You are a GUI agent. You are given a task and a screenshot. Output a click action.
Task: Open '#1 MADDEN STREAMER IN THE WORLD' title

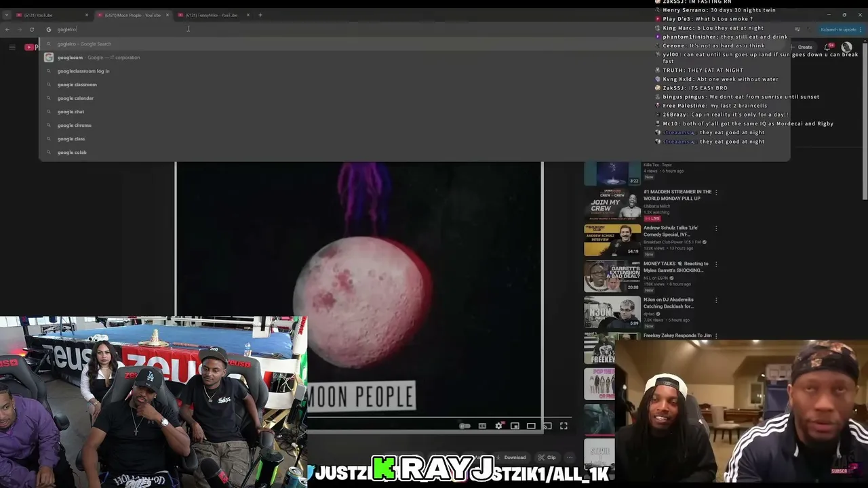tap(677, 195)
